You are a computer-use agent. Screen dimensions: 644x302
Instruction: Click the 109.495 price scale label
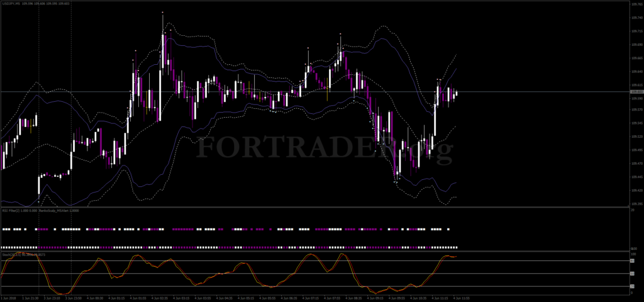pos(636,150)
